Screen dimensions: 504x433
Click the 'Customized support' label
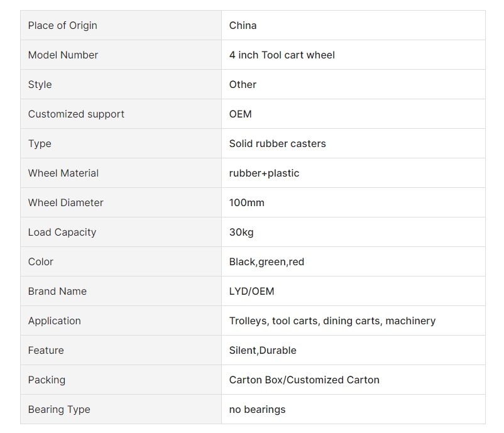(76, 114)
